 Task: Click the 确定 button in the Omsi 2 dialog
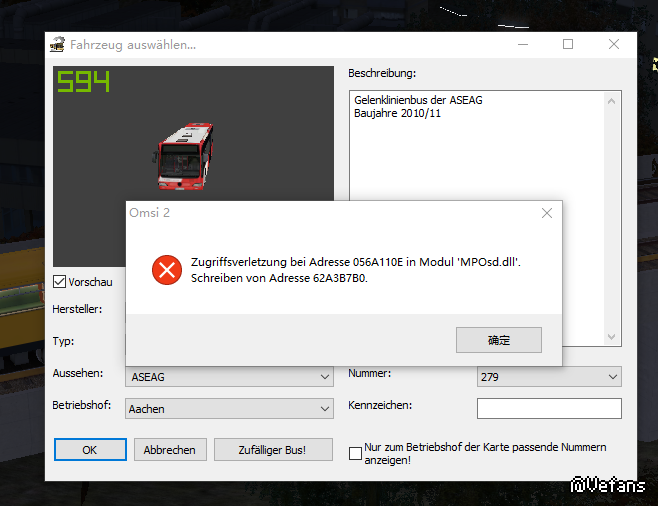pos(499,340)
